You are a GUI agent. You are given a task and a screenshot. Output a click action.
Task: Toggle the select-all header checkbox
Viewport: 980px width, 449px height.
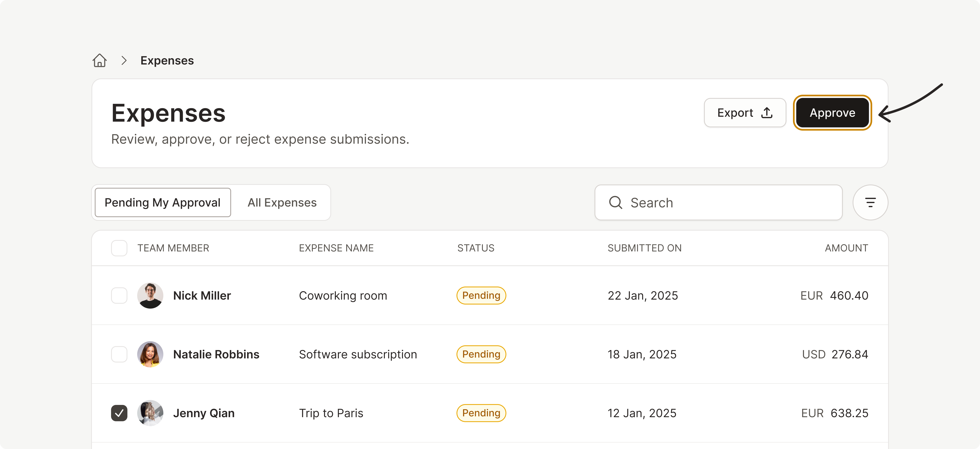pos(119,248)
